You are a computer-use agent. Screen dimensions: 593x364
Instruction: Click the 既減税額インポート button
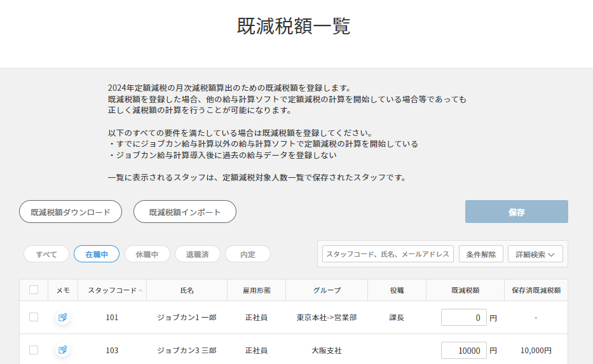click(x=184, y=212)
